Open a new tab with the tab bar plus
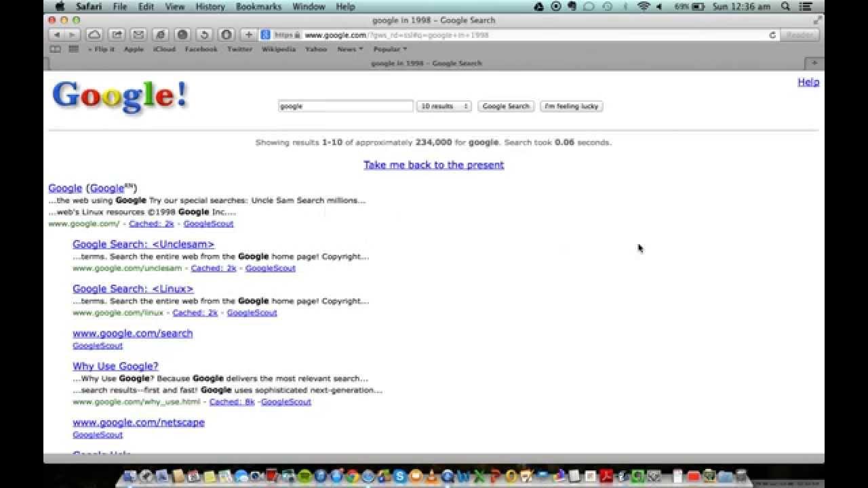868x488 pixels. click(x=814, y=63)
